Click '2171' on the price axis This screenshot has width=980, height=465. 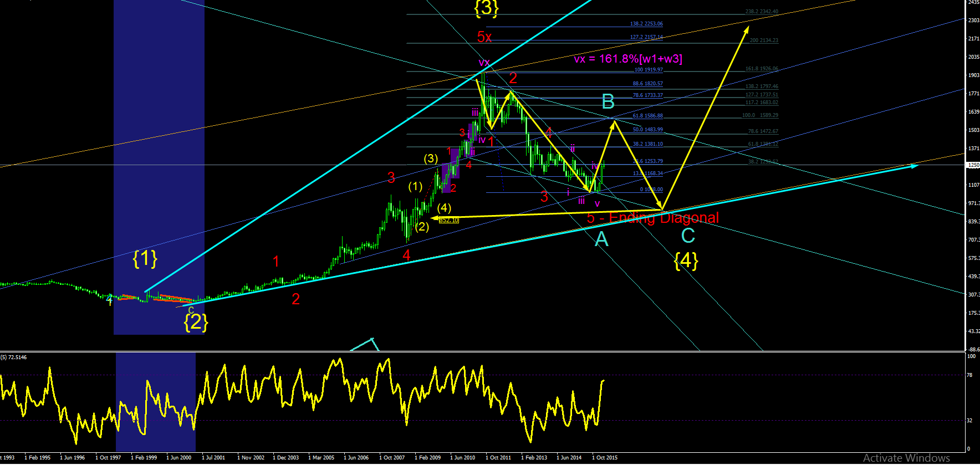pos(973,39)
